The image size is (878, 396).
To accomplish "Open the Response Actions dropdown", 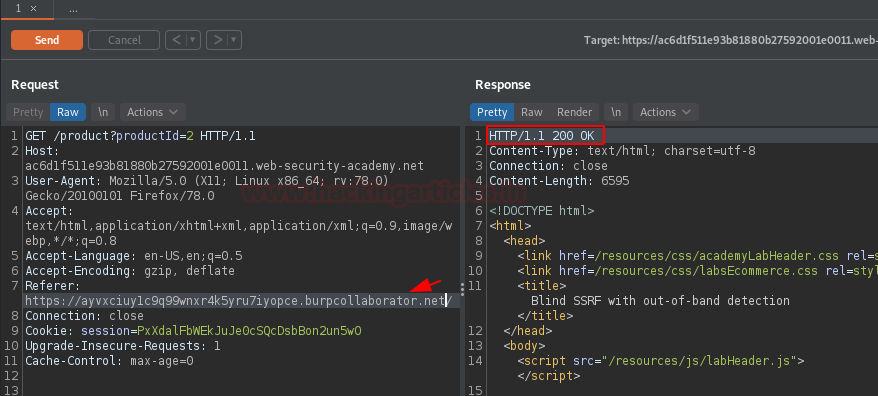I will point(665,112).
